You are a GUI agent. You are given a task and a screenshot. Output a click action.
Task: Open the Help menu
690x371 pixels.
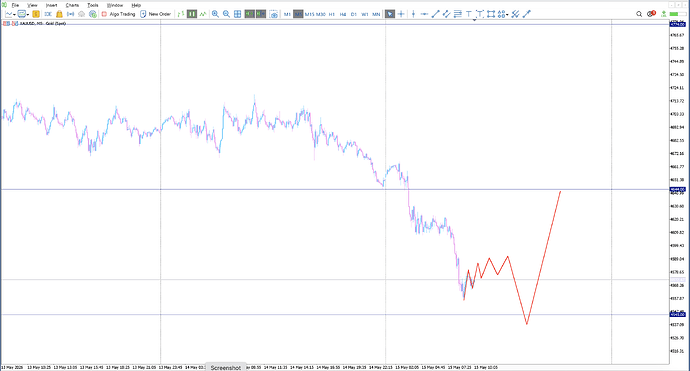tap(136, 5)
